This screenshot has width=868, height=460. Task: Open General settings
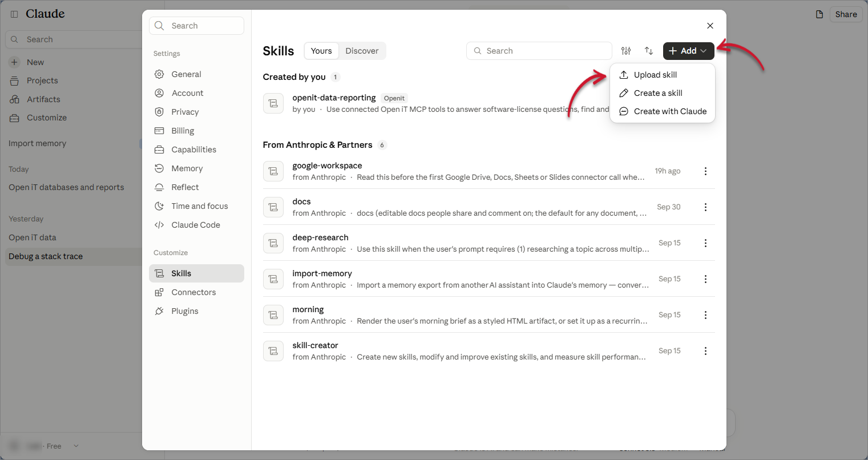196,74
